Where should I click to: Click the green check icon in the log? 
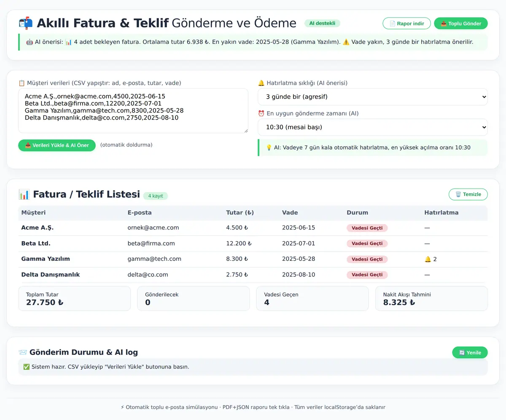coord(27,366)
